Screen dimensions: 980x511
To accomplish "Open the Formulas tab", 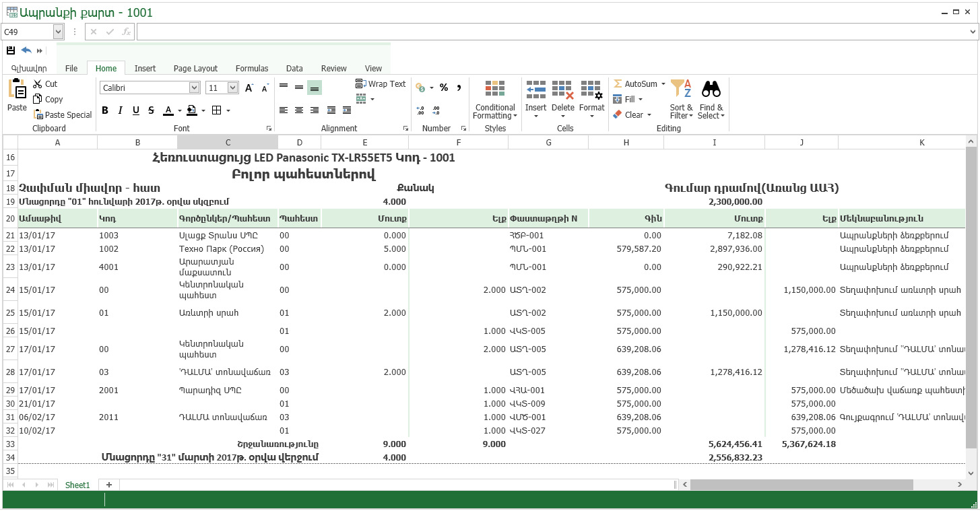I will tap(252, 68).
